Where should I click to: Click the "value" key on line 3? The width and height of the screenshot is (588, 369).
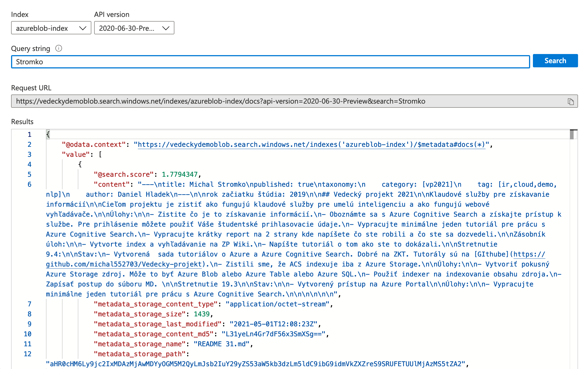pos(76,155)
